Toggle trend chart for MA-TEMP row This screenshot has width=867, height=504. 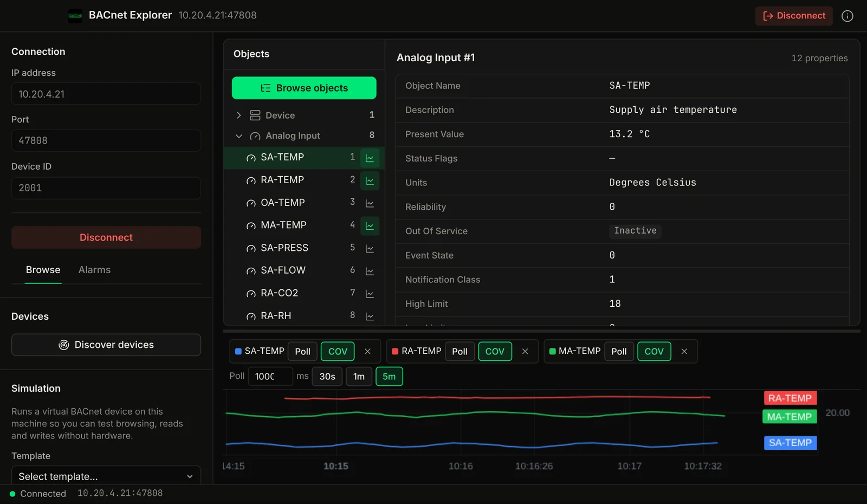[370, 225]
